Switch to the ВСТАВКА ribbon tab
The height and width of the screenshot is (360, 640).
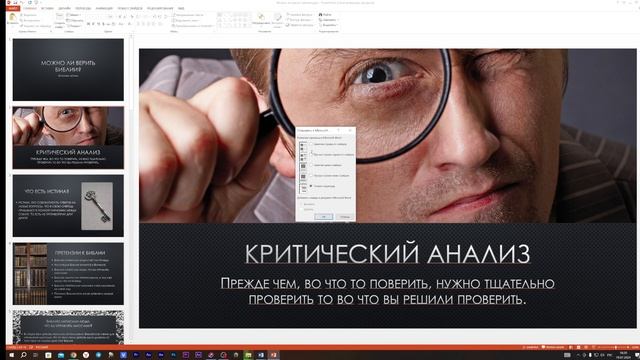pyautogui.click(x=47, y=8)
